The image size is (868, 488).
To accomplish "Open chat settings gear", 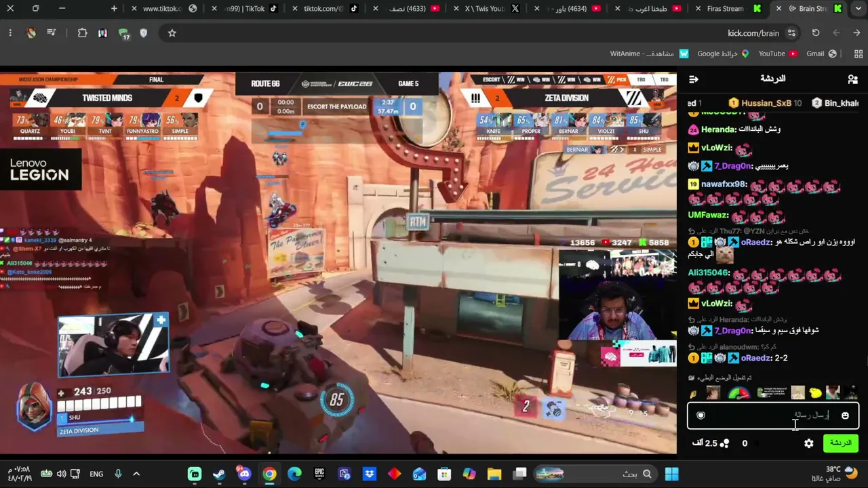I will (809, 443).
